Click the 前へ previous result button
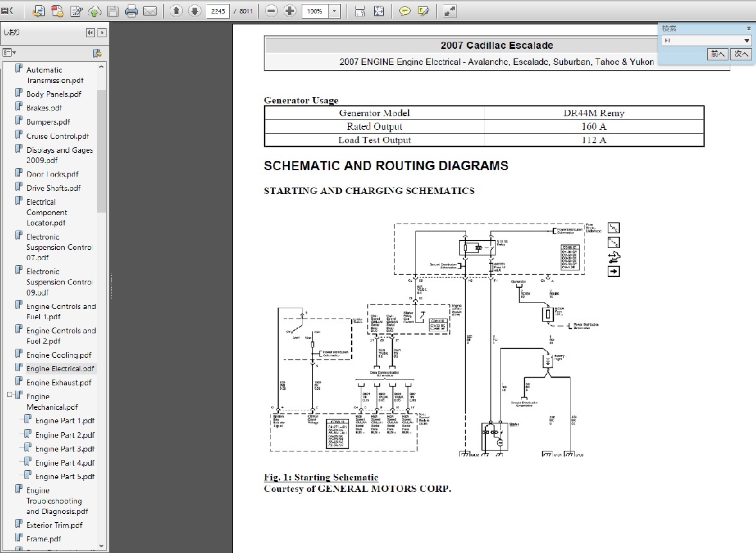 (717, 54)
